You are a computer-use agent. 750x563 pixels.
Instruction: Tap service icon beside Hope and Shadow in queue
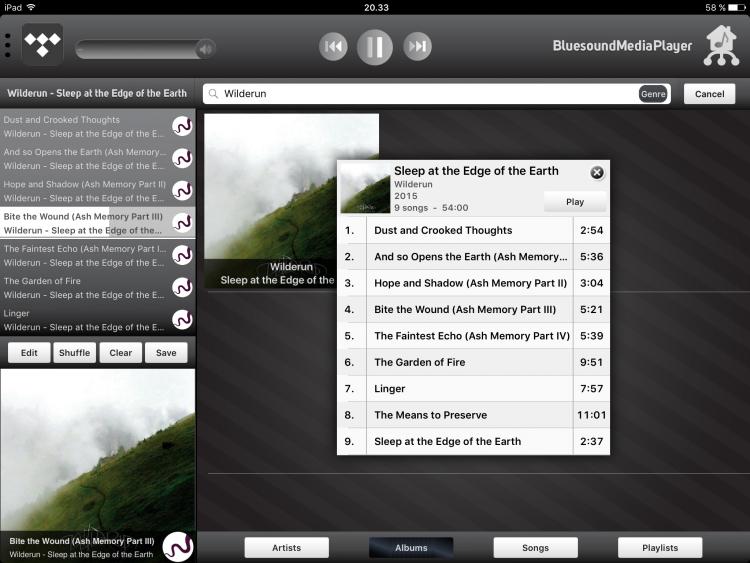coord(182,190)
